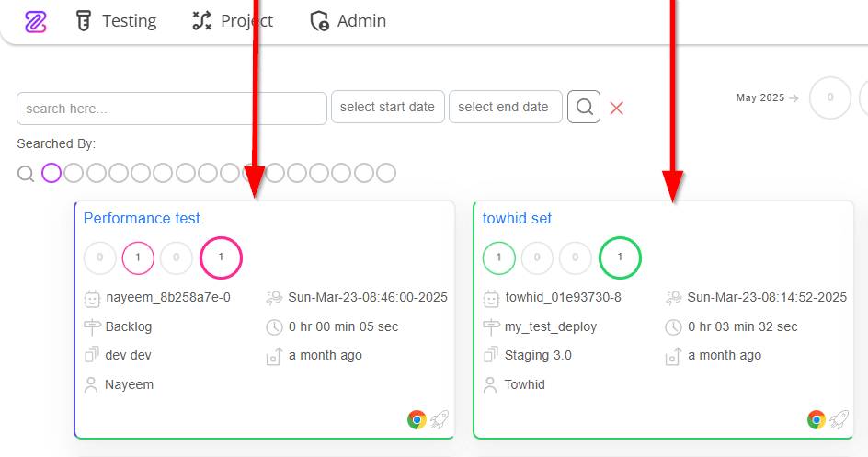The width and height of the screenshot is (868, 457).
Task: Click into the search here field
Action: tap(172, 109)
